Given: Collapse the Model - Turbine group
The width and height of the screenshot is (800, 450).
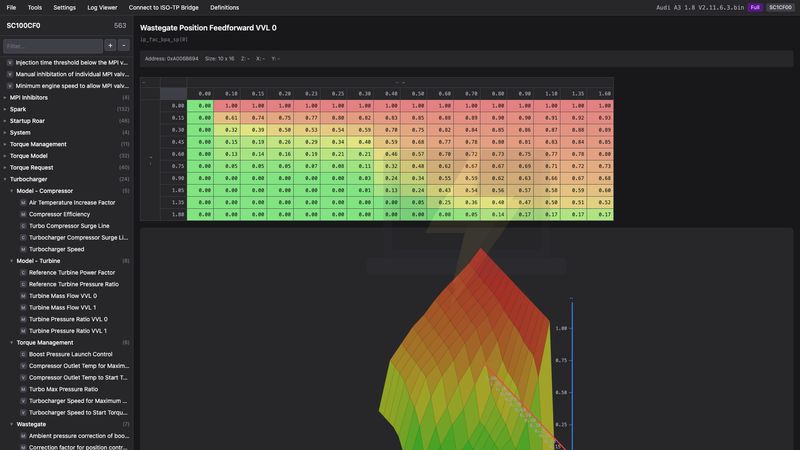Looking at the screenshot, I should click(x=12, y=261).
